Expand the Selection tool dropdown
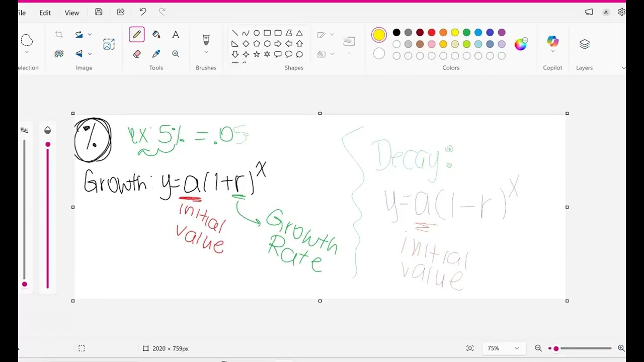 [x=27, y=52]
